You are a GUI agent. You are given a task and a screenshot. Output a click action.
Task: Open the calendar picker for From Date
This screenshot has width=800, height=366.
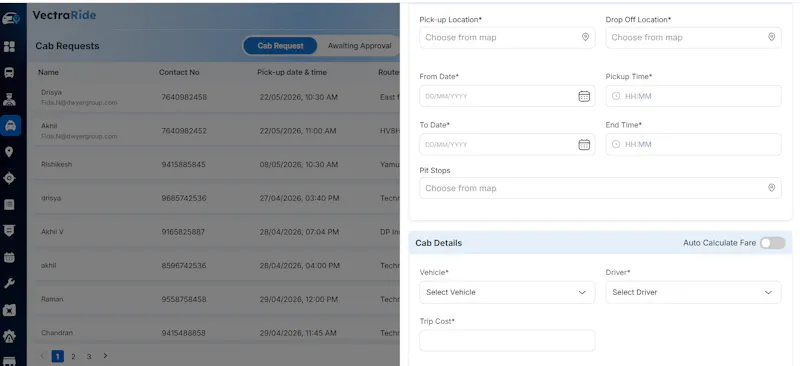coord(584,96)
